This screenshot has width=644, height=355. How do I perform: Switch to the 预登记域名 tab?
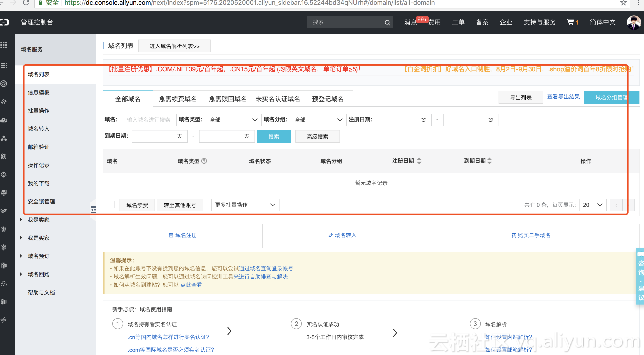tap(328, 99)
